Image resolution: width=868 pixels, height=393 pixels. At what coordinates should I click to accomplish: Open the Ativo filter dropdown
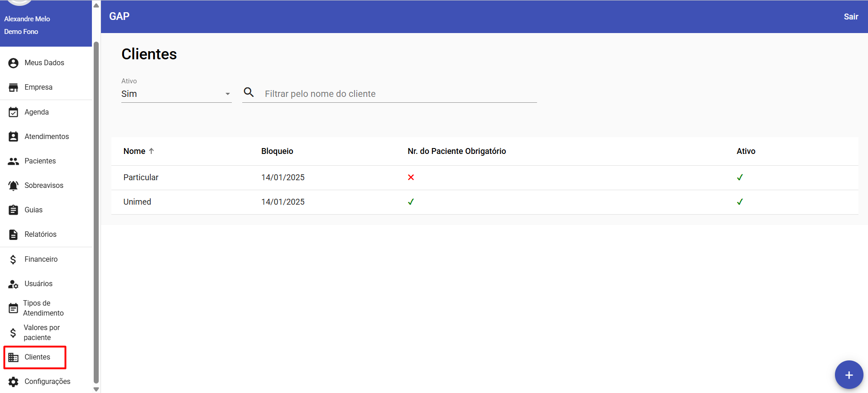click(176, 94)
